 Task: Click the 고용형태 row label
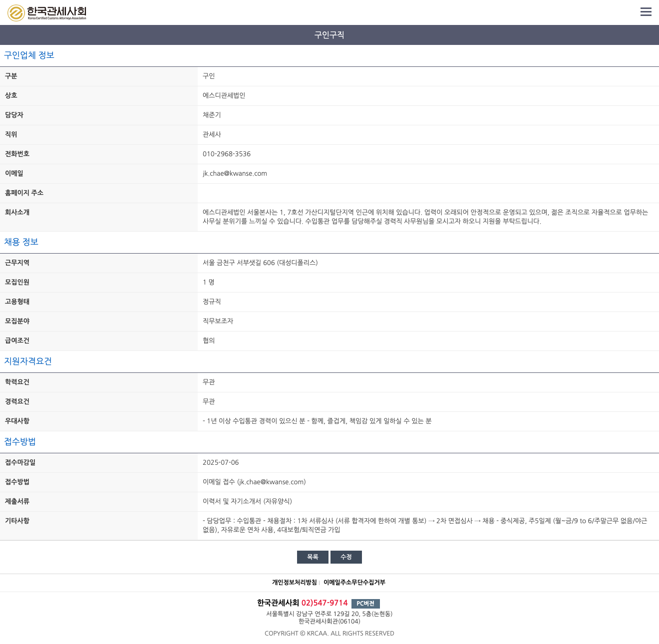tap(17, 302)
